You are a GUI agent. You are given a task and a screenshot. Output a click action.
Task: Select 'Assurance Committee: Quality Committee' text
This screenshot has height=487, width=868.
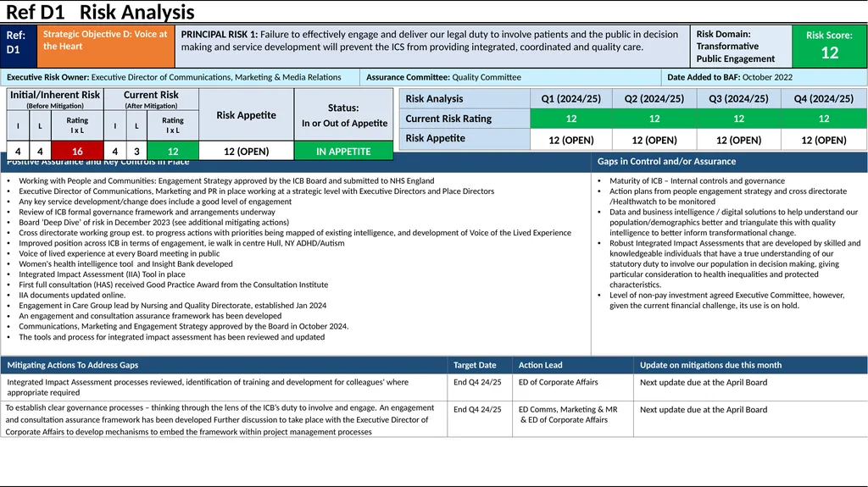(443, 77)
